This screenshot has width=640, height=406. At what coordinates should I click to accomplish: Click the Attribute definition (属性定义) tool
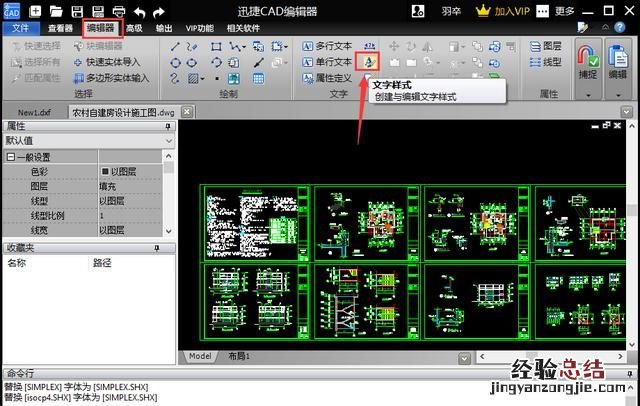coord(327,78)
